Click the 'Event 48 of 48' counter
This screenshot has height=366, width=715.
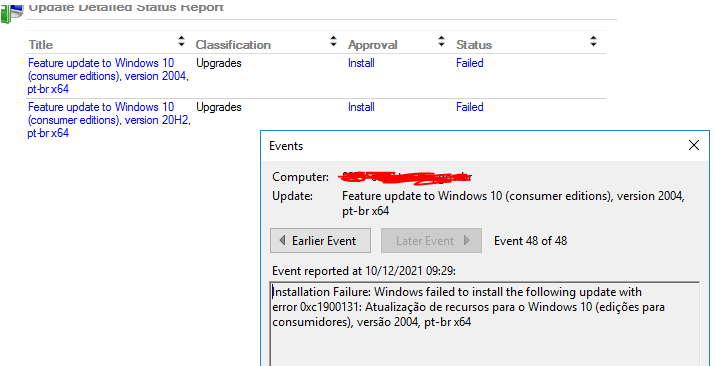[531, 241]
